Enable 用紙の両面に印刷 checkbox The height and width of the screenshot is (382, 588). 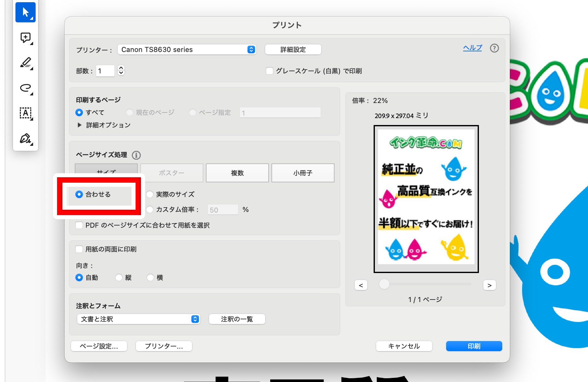coord(79,249)
